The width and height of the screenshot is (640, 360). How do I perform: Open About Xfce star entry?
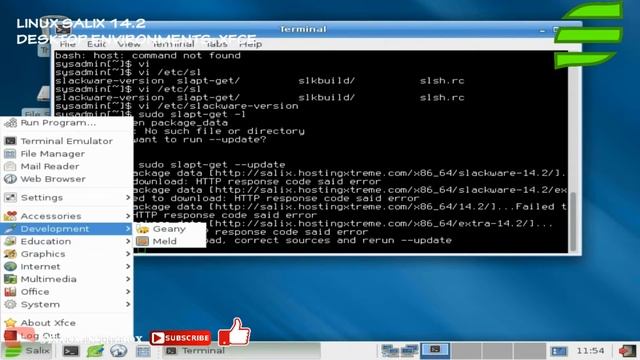67,322
